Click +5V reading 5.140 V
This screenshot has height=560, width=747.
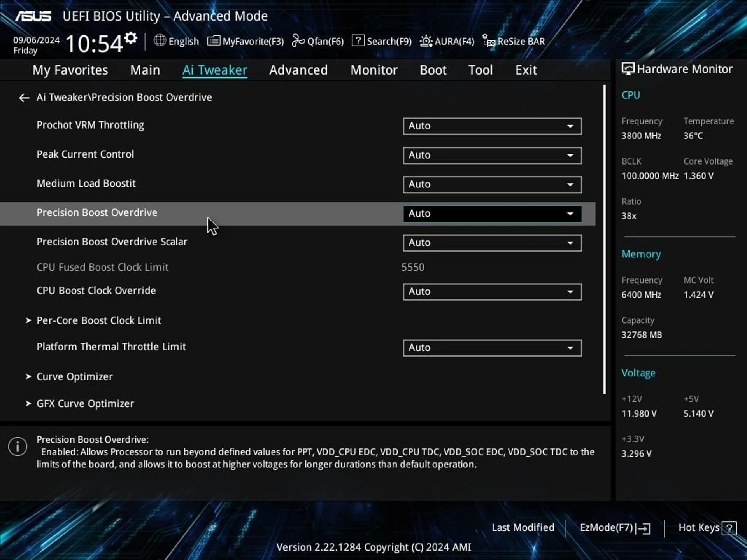699,413
